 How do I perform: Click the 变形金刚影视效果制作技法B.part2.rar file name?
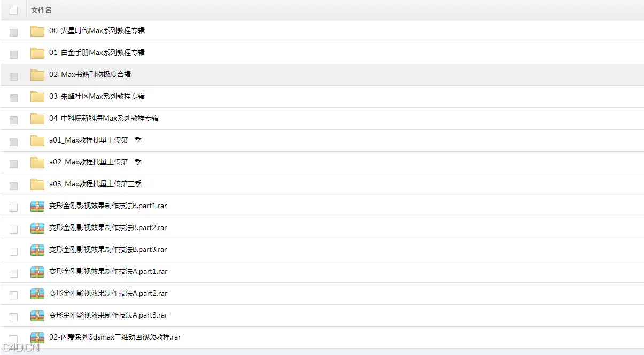tap(108, 227)
